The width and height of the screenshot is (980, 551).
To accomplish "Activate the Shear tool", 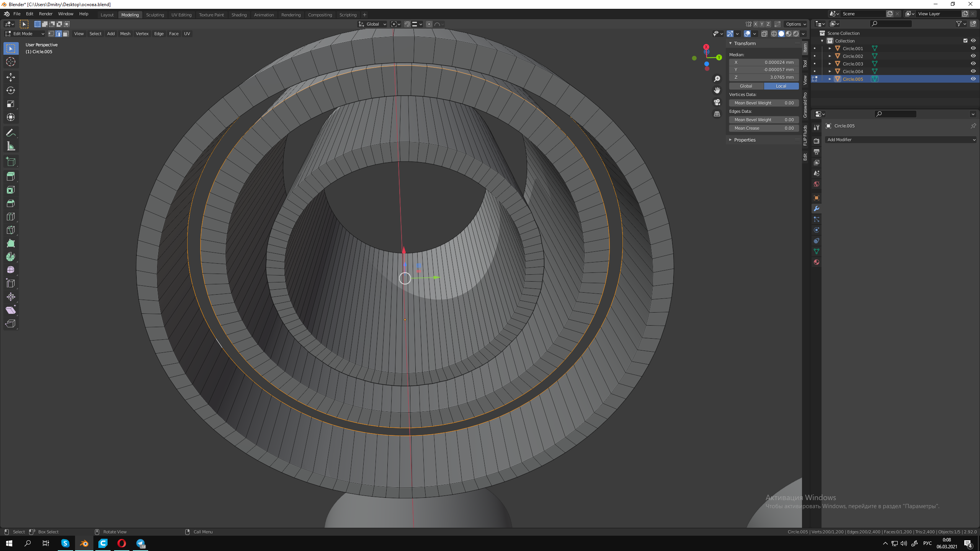I will 11,310.
